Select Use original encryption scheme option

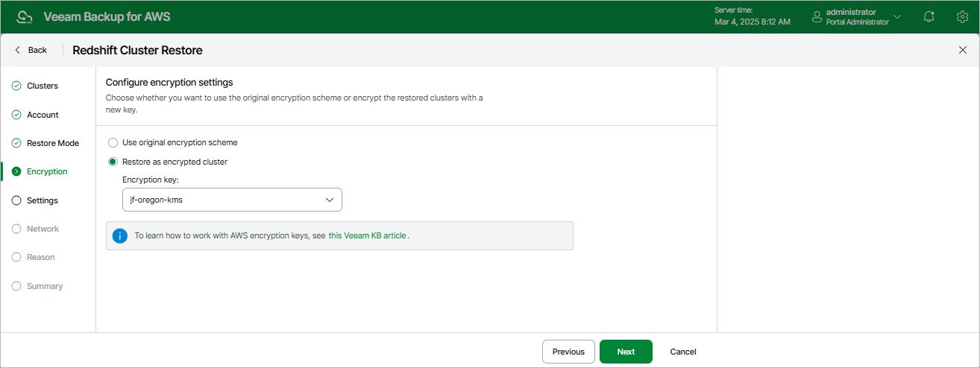coord(113,142)
